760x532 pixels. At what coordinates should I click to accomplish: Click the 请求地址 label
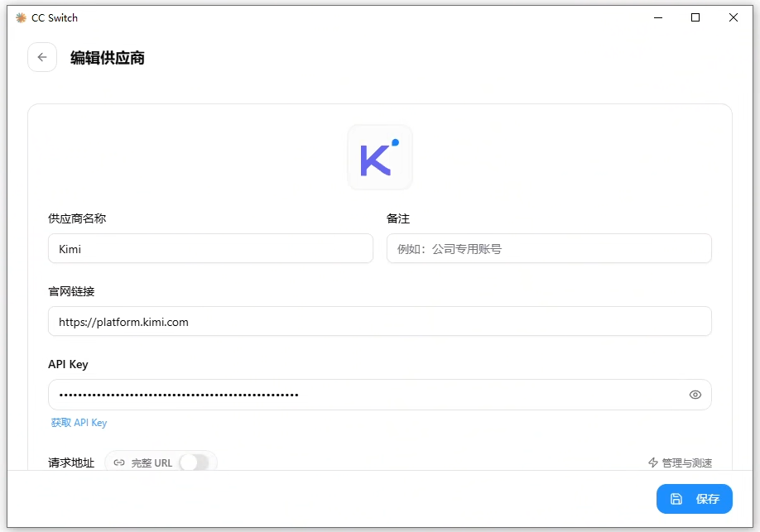(x=71, y=463)
